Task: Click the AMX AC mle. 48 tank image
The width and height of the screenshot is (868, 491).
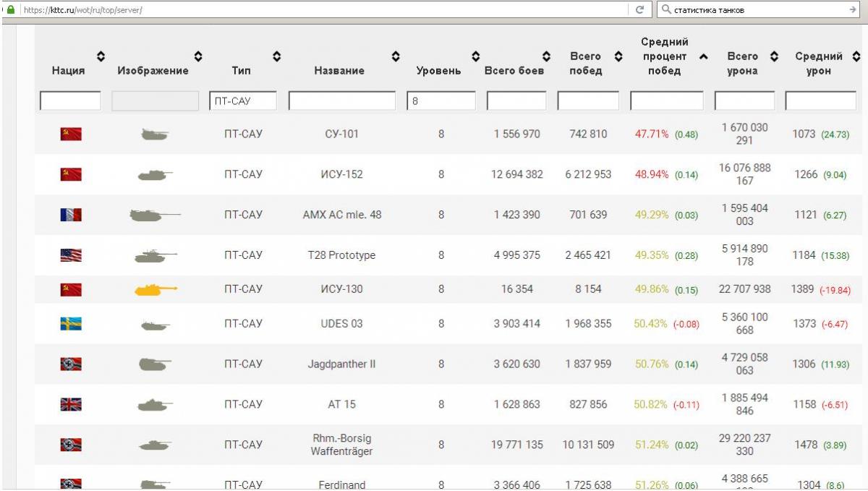Action: [155, 215]
